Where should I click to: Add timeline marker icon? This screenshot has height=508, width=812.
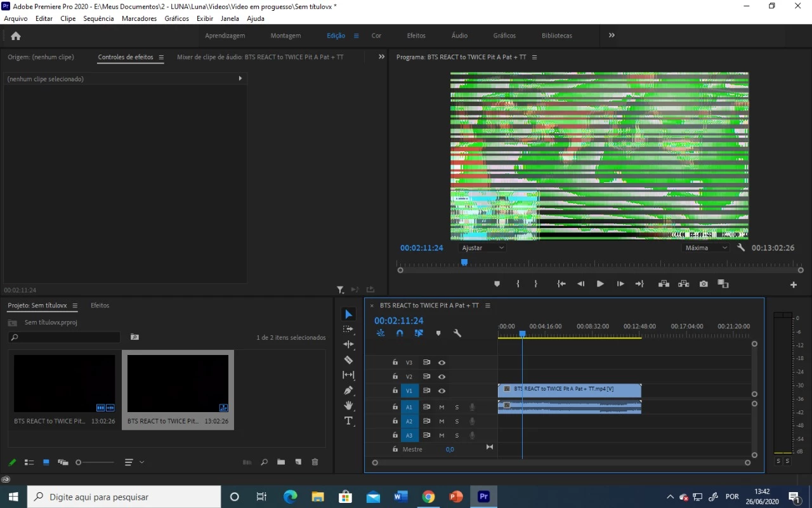(x=438, y=333)
